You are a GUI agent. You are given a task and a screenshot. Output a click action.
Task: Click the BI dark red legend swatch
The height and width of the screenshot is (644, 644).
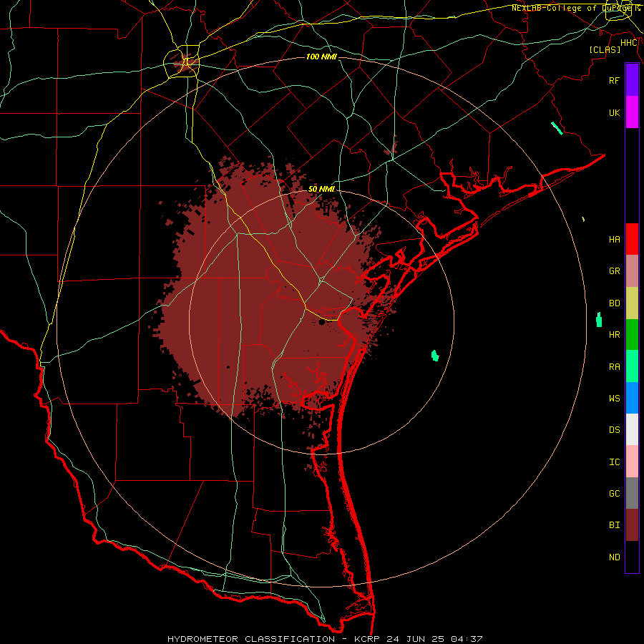[632, 525]
